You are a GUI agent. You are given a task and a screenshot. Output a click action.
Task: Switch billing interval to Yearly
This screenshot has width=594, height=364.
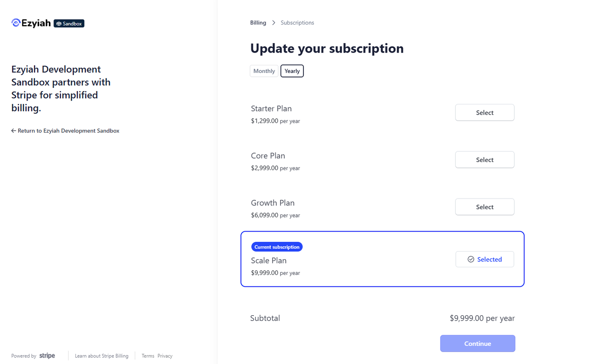[x=292, y=71]
